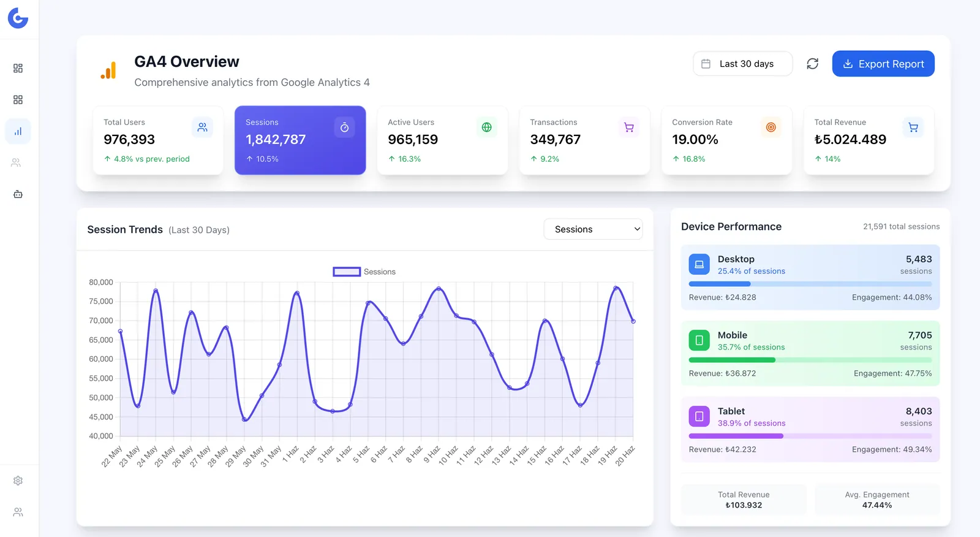Open the Sessions metric dropdown
The image size is (980, 537).
pos(593,229)
